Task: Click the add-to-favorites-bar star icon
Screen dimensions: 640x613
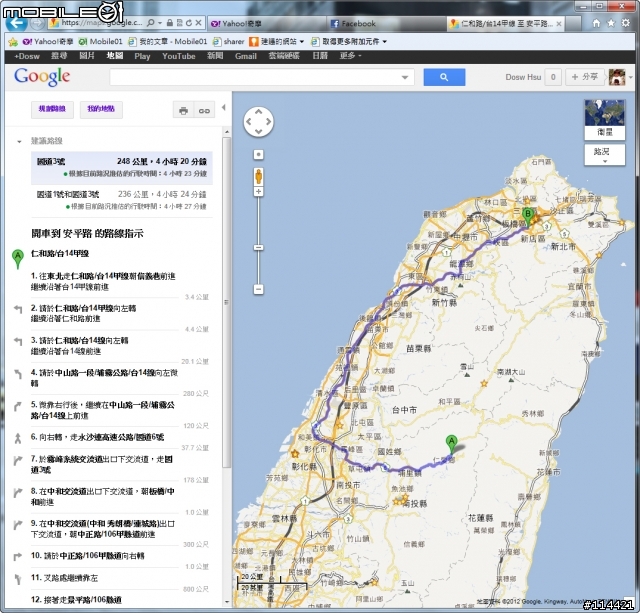Action: (x=13, y=42)
